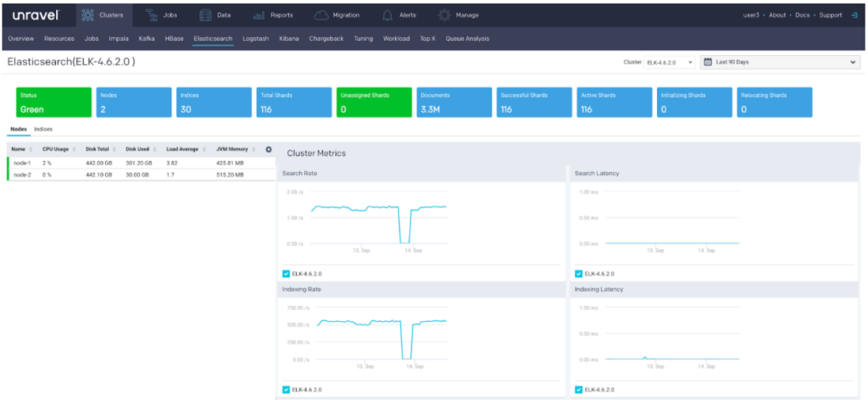The image size is (868, 400).
Task: Switch to the Logstash tab
Action: tap(256, 39)
